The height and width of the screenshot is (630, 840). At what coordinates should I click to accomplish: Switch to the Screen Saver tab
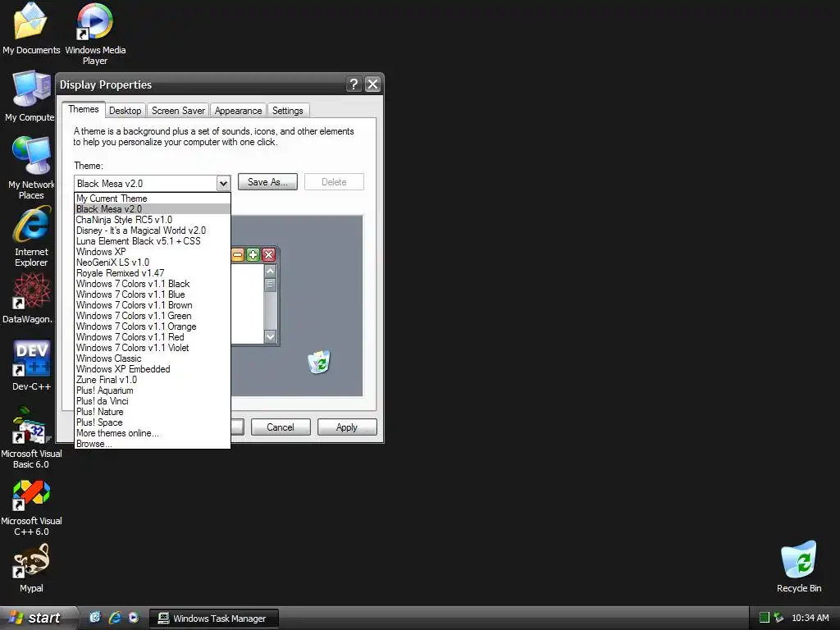(x=178, y=111)
